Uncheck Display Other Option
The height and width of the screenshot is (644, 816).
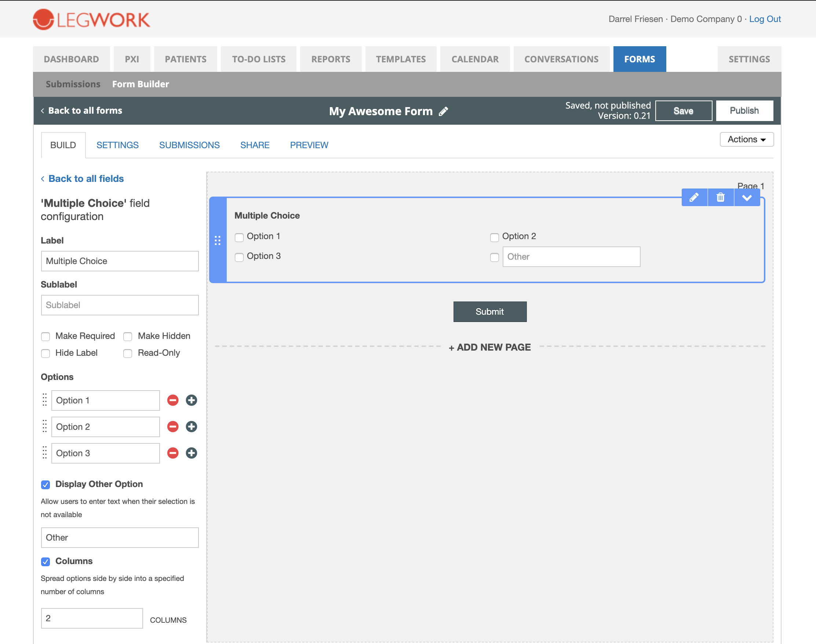pos(45,484)
